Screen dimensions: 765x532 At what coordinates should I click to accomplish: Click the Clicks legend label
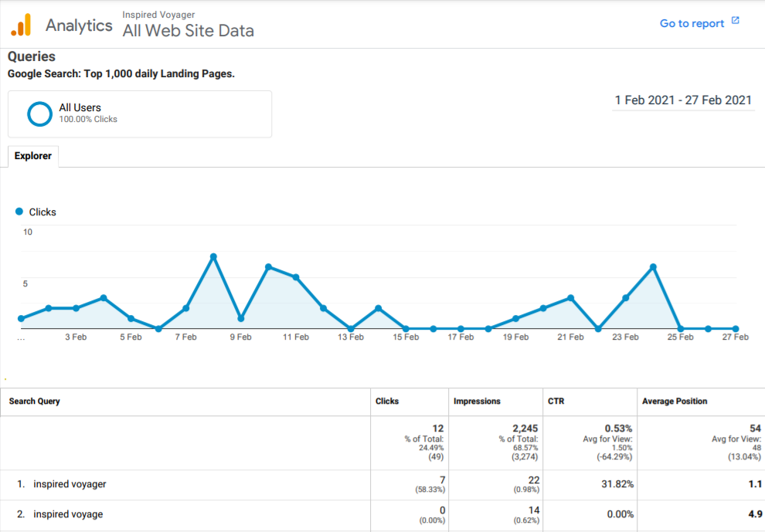[x=42, y=212]
